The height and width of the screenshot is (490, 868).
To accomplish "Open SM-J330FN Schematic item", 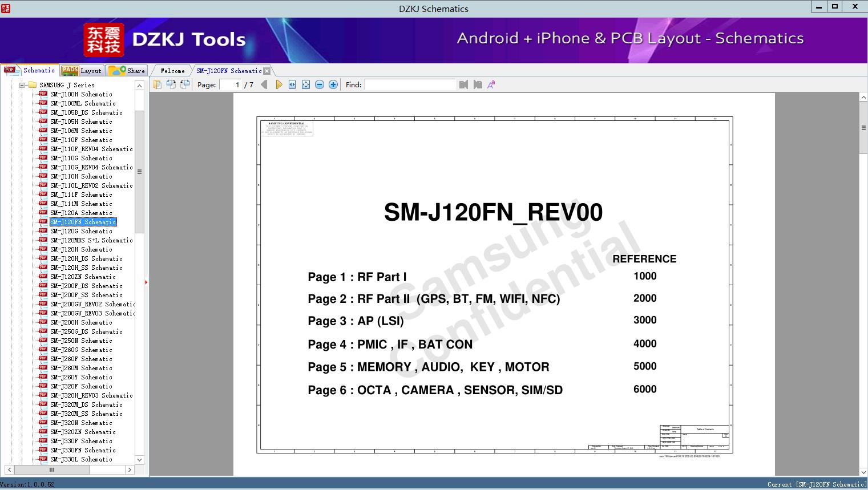I will coord(83,450).
